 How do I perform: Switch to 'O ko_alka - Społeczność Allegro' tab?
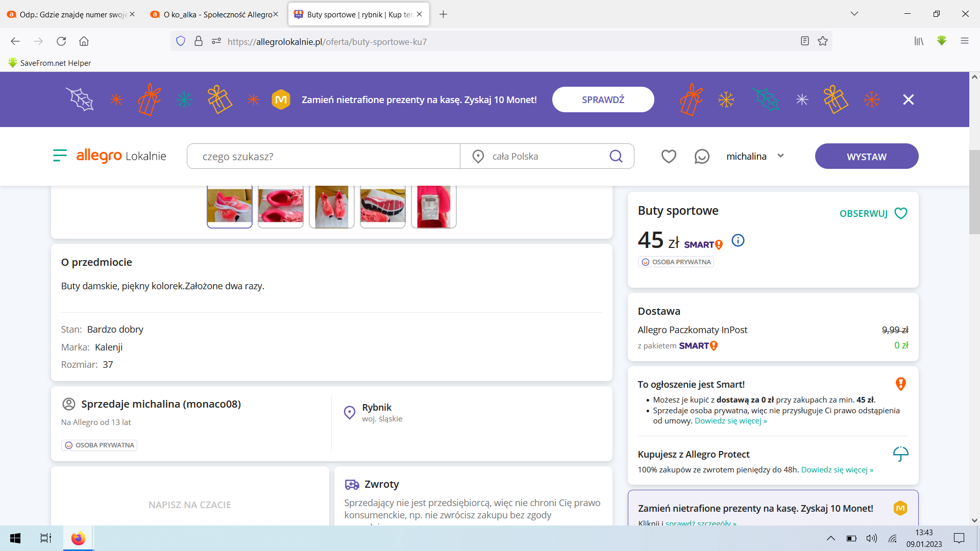(214, 14)
